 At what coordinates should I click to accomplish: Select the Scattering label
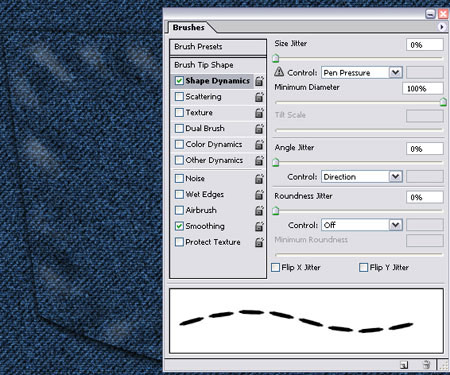pos(203,97)
